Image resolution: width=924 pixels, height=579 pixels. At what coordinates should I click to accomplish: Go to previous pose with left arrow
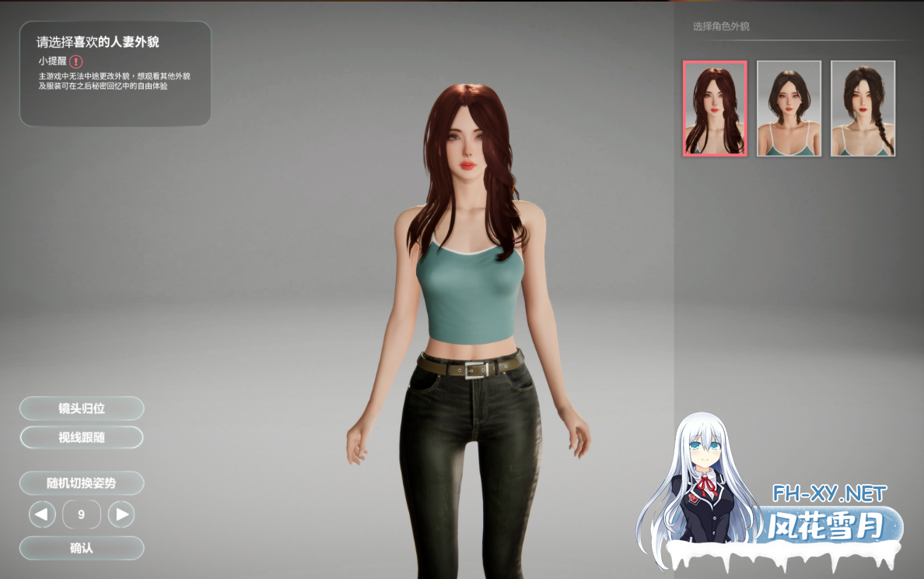pyautogui.click(x=42, y=514)
